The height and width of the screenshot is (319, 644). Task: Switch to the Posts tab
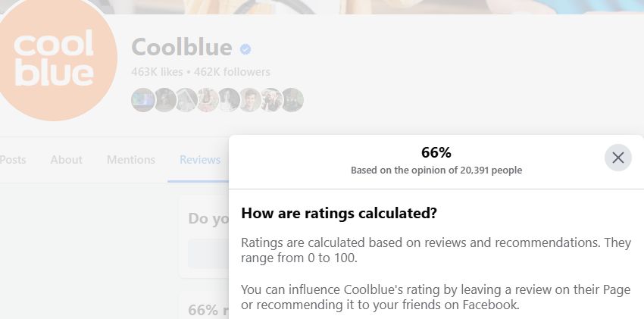tap(12, 160)
